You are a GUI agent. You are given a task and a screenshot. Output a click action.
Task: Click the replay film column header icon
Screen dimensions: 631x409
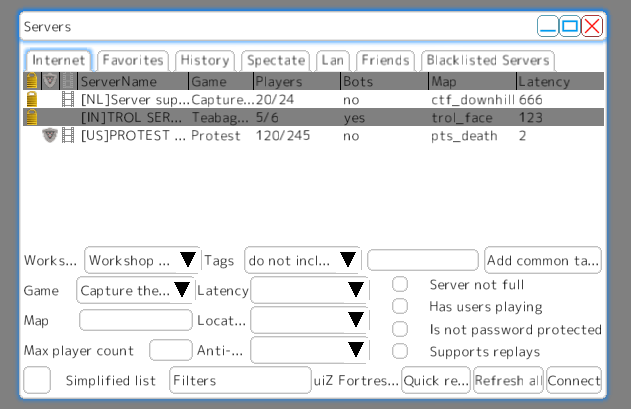click(x=68, y=80)
